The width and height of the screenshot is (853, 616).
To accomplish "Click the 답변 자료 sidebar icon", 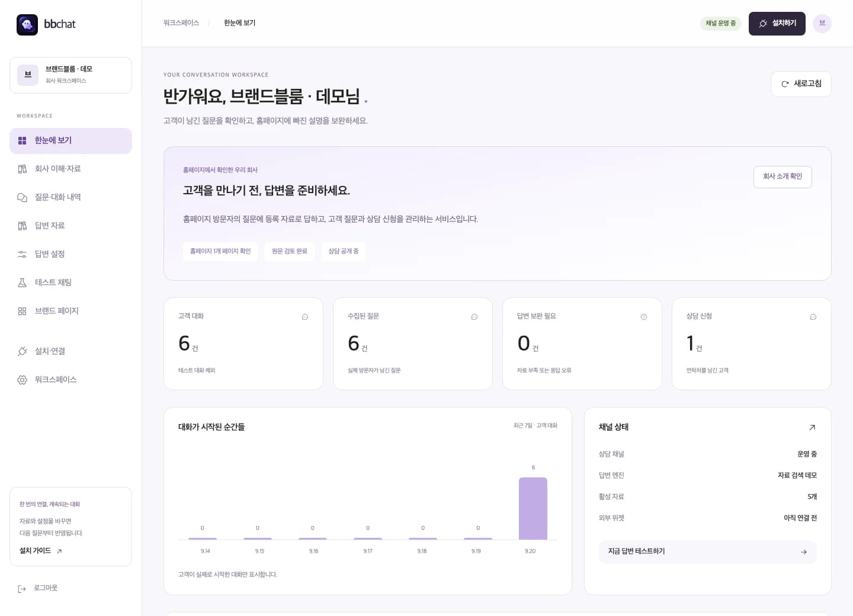I will coord(22,226).
